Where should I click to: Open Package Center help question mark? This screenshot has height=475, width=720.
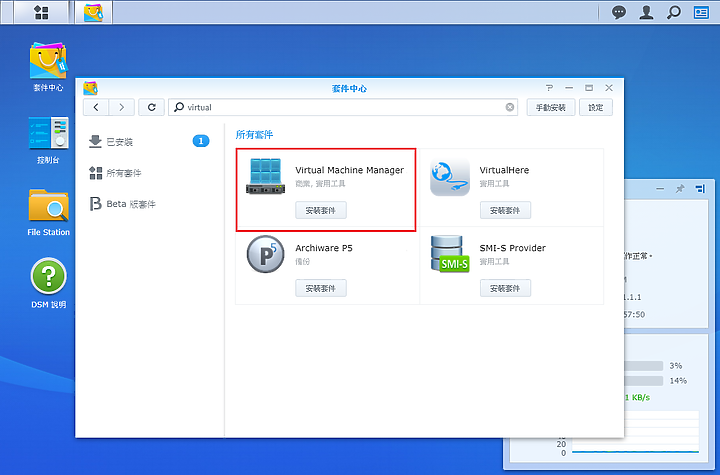click(x=549, y=88)
